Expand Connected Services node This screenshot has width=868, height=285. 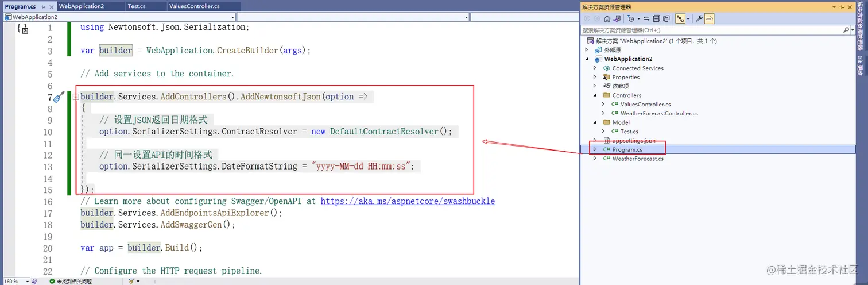point(595,68)
